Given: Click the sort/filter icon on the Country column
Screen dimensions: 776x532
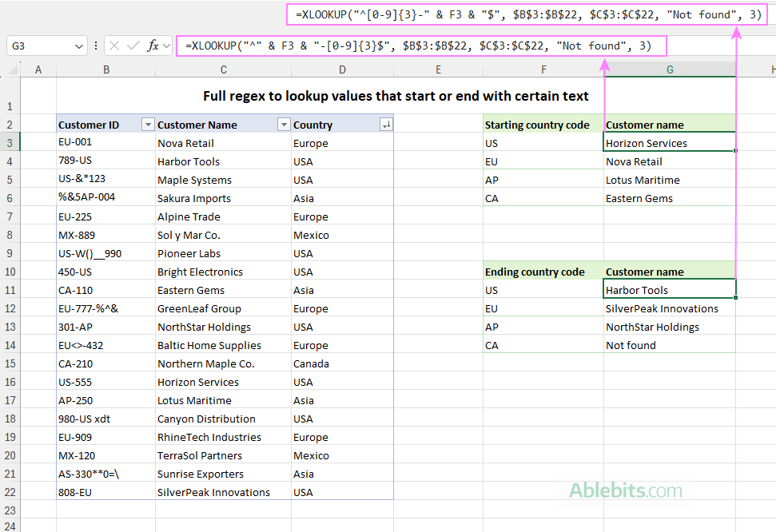Looking at the screenshot, I should tap(386, 125).
